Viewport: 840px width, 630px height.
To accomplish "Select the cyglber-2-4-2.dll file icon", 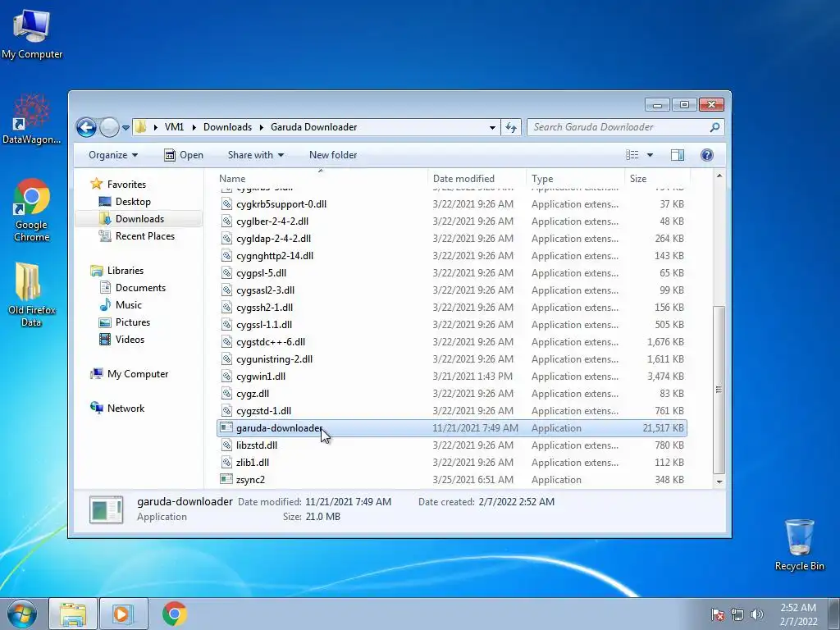I will [x=226, y=221].
